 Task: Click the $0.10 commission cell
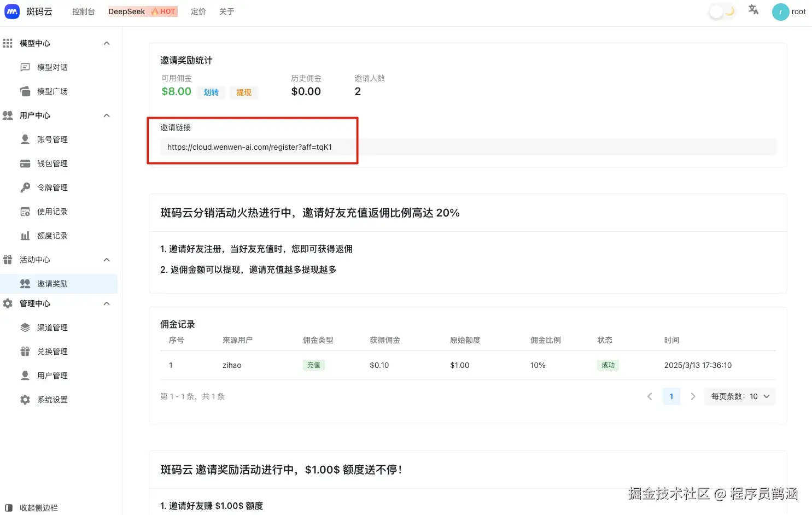coord(379,365)
